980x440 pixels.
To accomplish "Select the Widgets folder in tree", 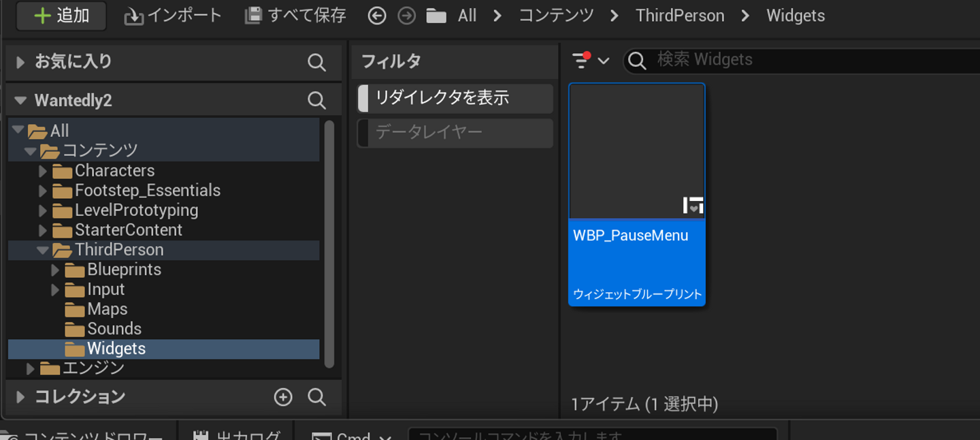I will coord(163,349).
